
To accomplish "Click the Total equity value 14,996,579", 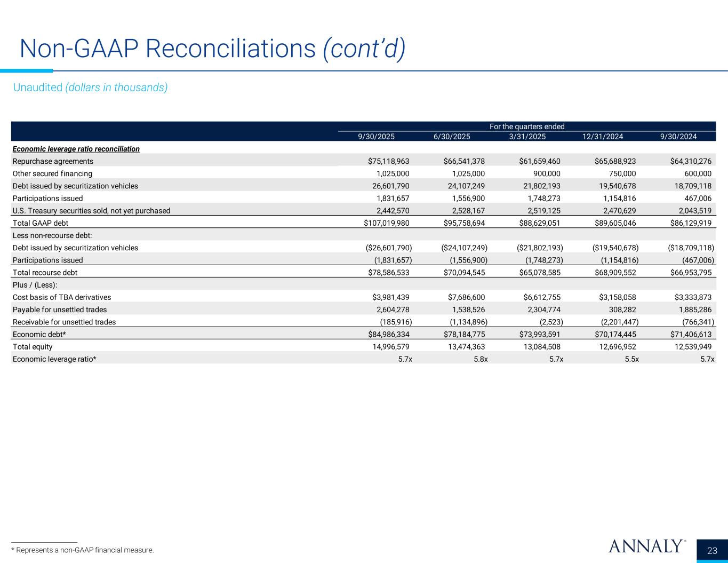I will point(389,347).
